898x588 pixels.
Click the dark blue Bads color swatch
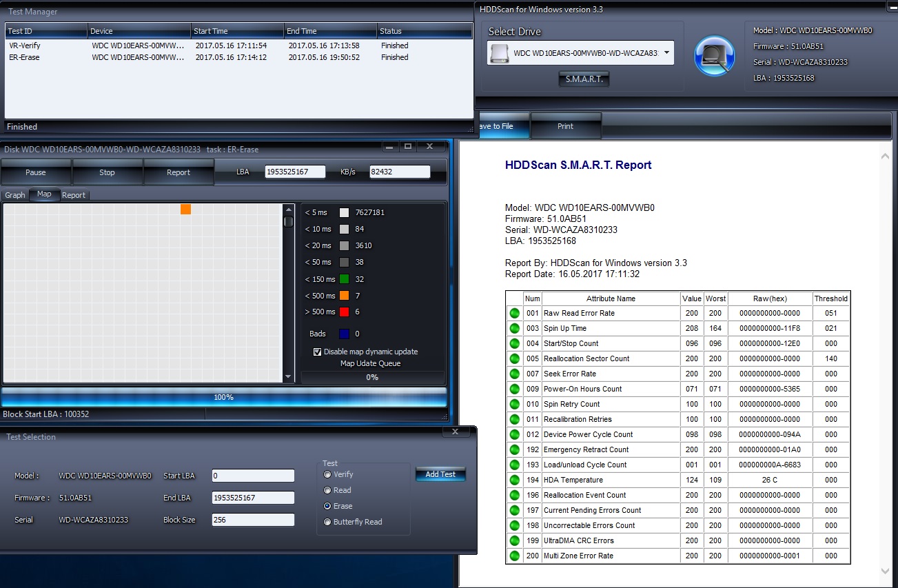(344, 334)
